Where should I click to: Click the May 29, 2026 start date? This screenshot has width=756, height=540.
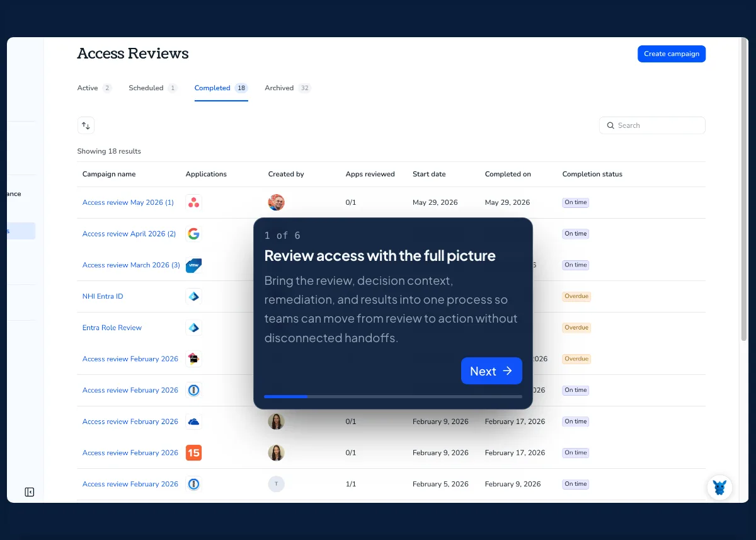click(435, 202)
